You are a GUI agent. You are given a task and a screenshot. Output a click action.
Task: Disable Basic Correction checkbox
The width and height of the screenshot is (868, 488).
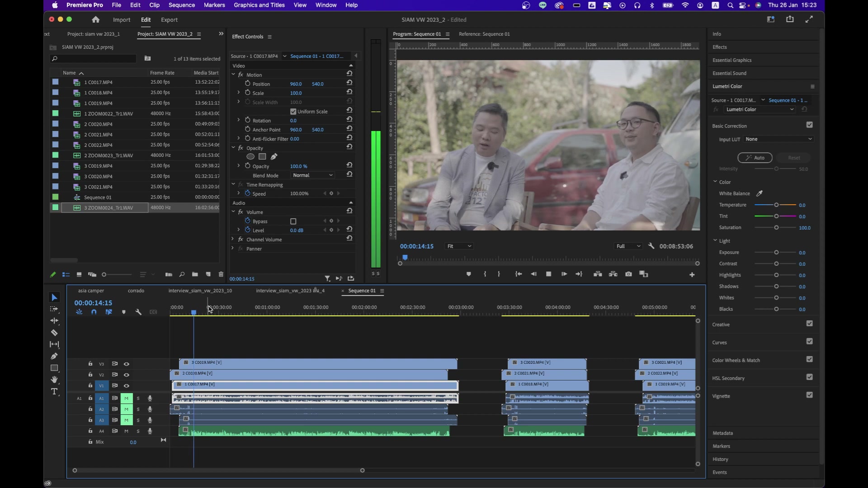point(809,125)
